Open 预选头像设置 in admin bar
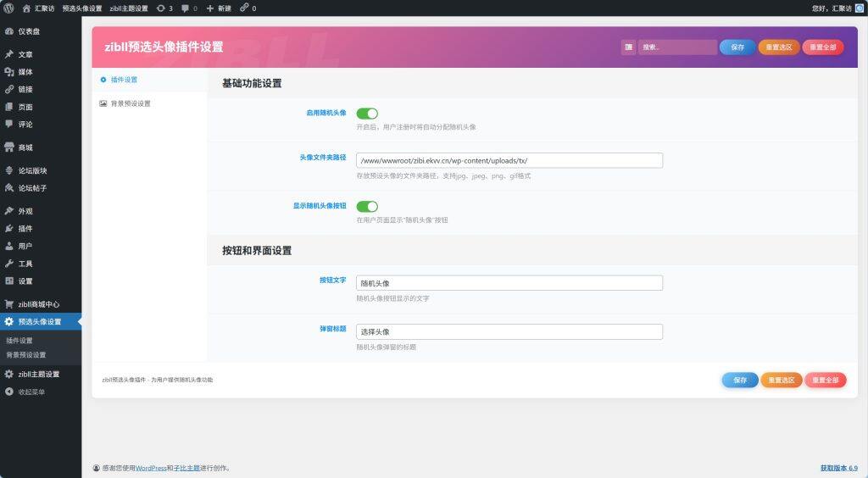This screenshot has height=478, width=868. pyautogui.click(x=82, y=8)
